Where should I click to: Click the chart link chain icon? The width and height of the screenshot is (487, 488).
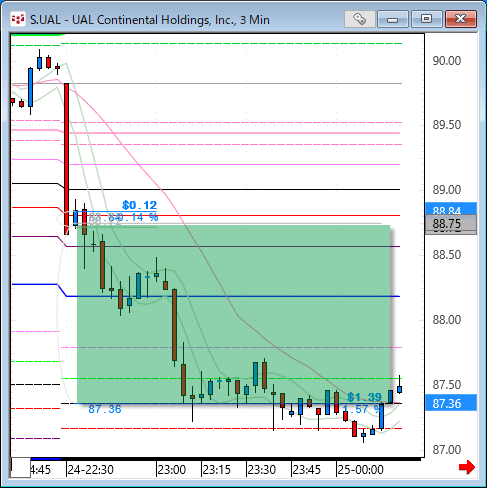(360, 19)
